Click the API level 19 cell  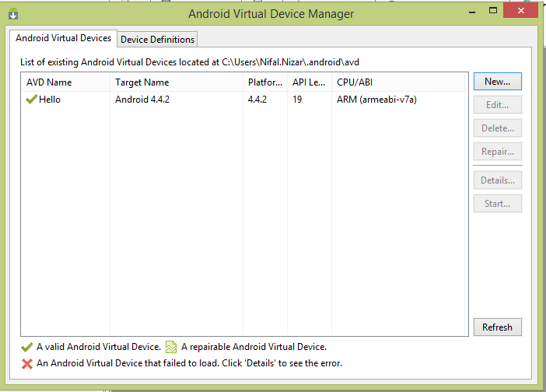pos(297,100)
